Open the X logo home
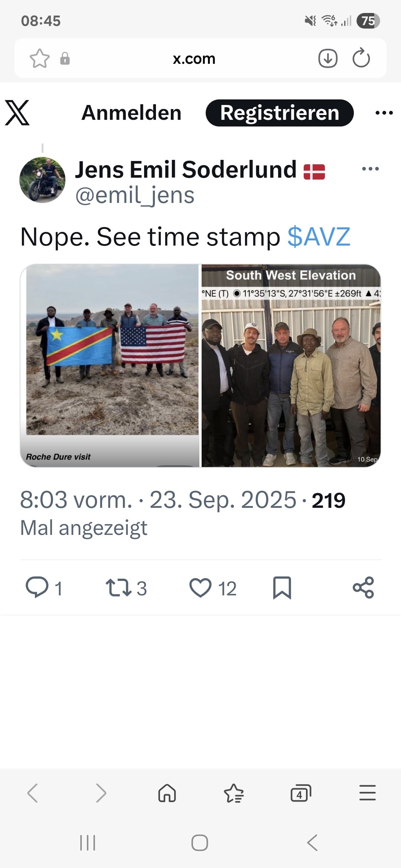 pos(17,113)
